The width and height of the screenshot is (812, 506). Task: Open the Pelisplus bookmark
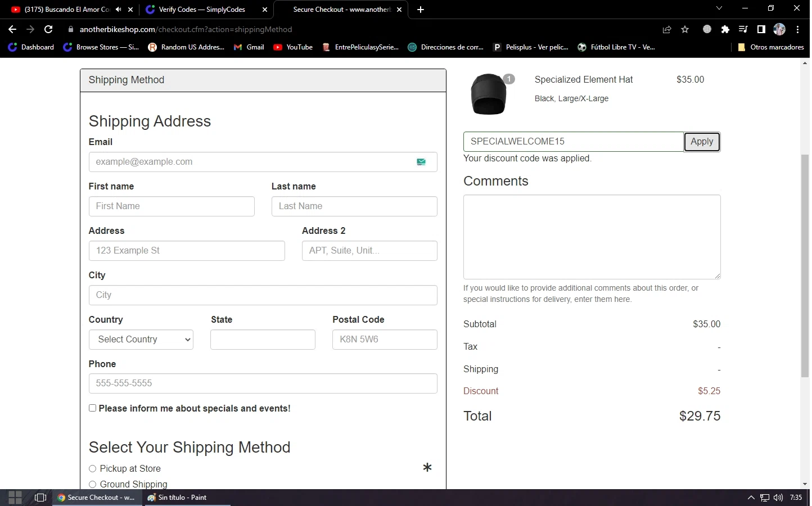coord(531,47)
